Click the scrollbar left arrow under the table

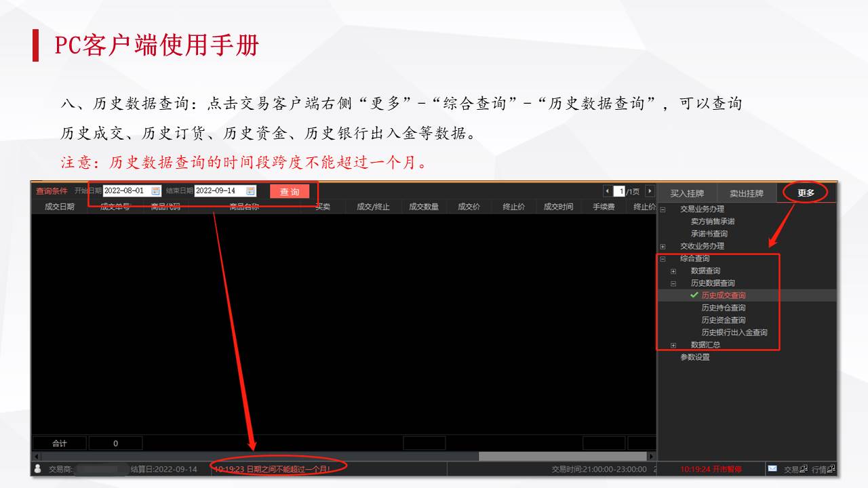click(x=35, y=457)
